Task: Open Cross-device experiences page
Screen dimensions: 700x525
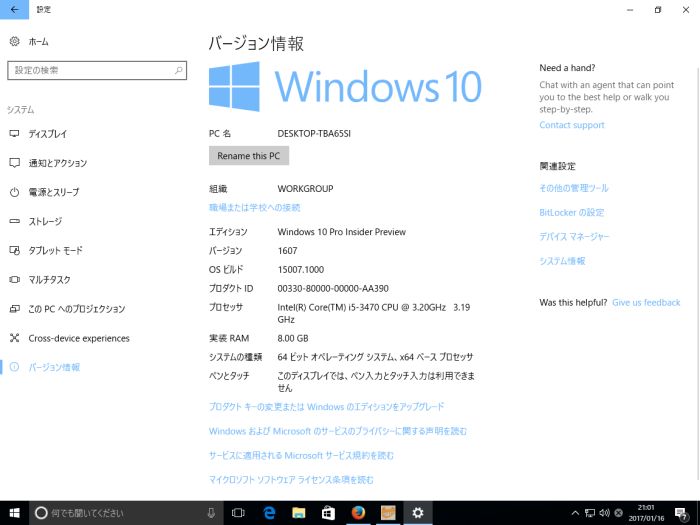Action: (x=79, y=338)
